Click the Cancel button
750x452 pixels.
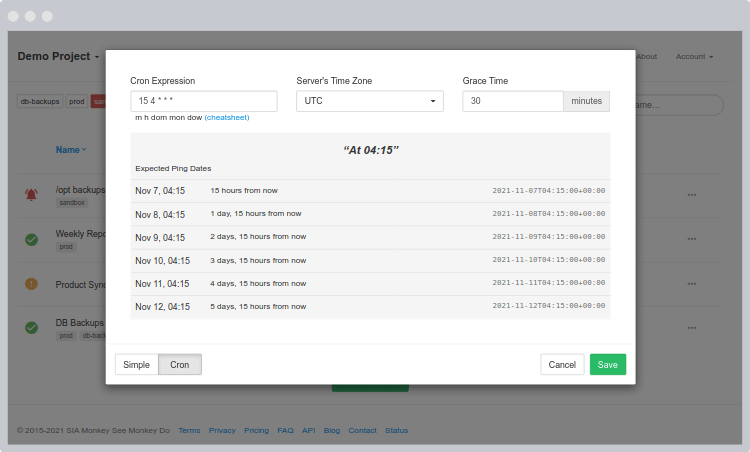562,364
